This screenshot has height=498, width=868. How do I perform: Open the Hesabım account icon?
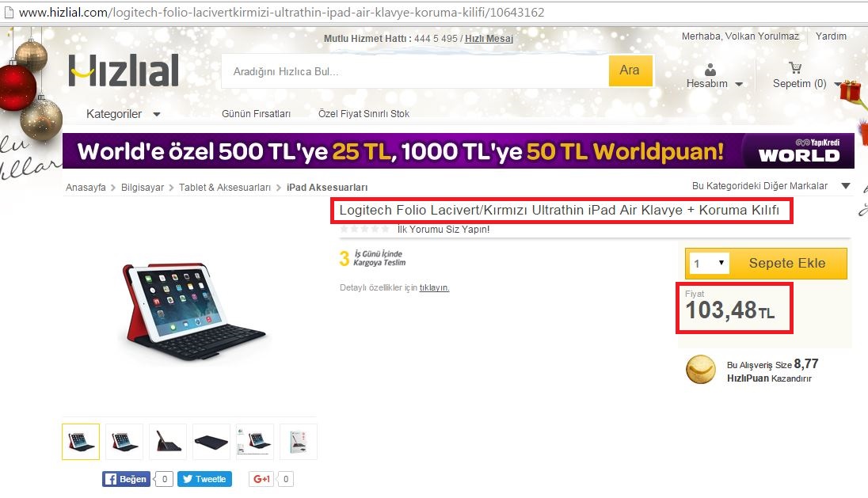(710, 70)
